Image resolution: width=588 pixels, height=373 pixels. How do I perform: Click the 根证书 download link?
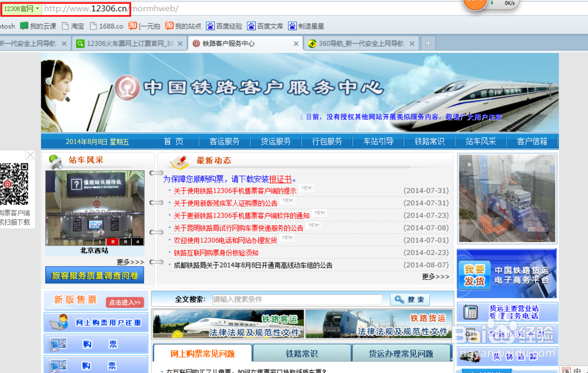pyautogui.click(x=280, y=179)
